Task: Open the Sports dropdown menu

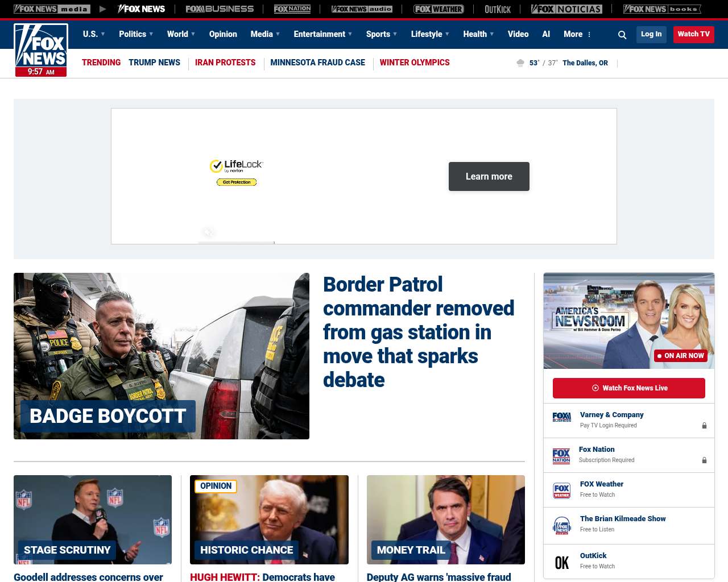Action: click(x=381, y=34)
